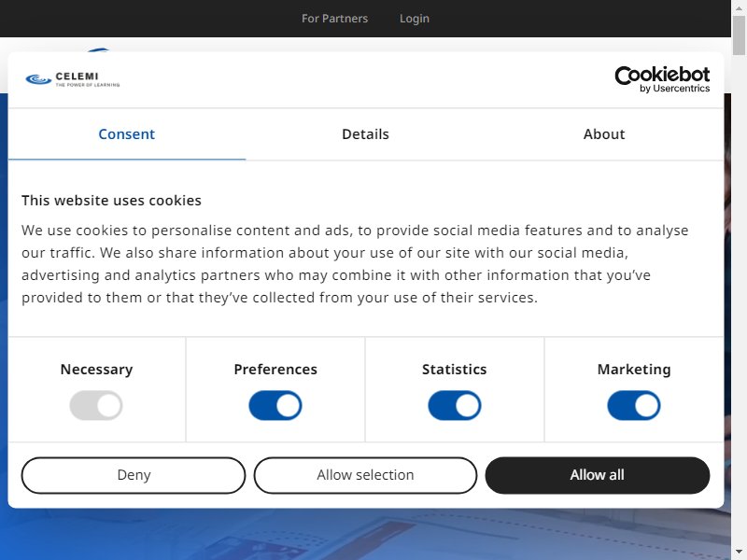This screenshot has width=747, height=560.
Task: Toggle the Necessary cookies switch
Action: (x=96, y=406)
